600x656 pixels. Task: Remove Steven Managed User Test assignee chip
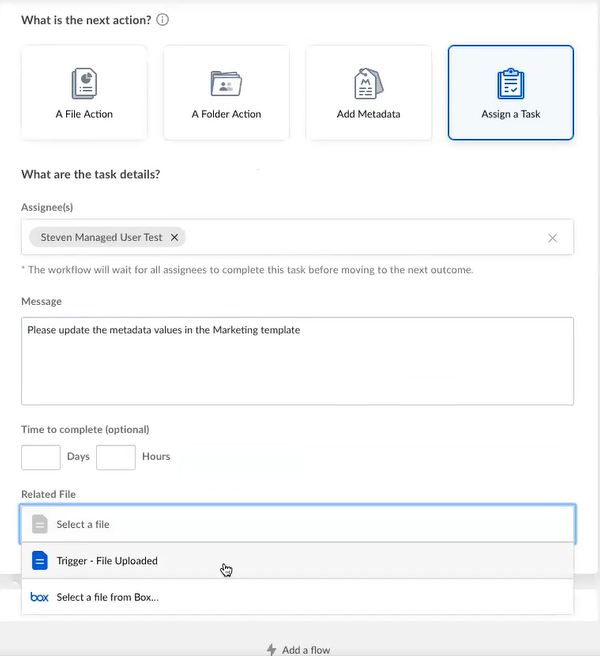pos(174,237)
